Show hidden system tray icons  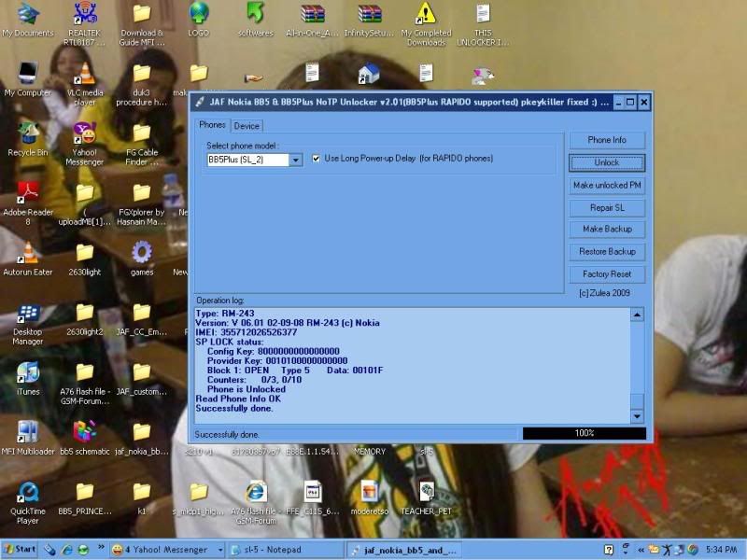tap(641, 550)
